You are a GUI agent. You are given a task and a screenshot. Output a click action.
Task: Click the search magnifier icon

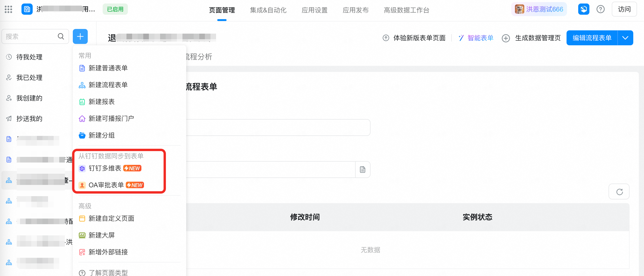coord(61,36)
